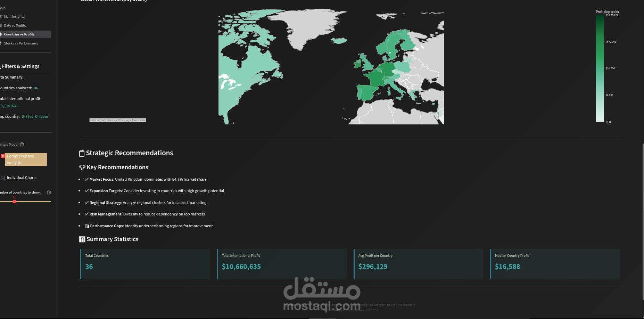Click the '$9,025,222' legend label
The height and width of the screenshot is (319, 644).
612,15
